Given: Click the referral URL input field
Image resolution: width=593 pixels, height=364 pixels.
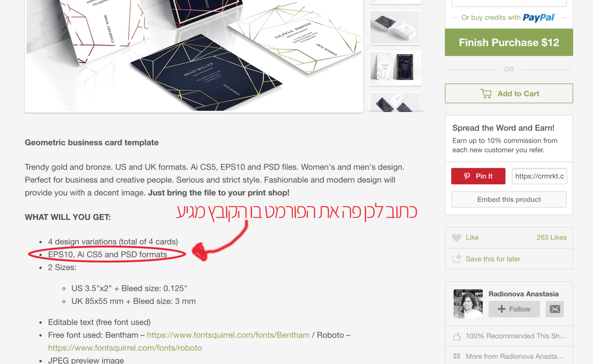Looking at the screenshot, I should pos(539,176).
